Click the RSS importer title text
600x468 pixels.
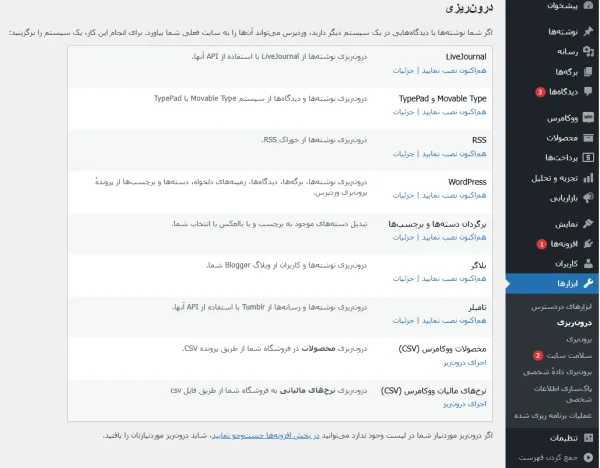point(479,140)
